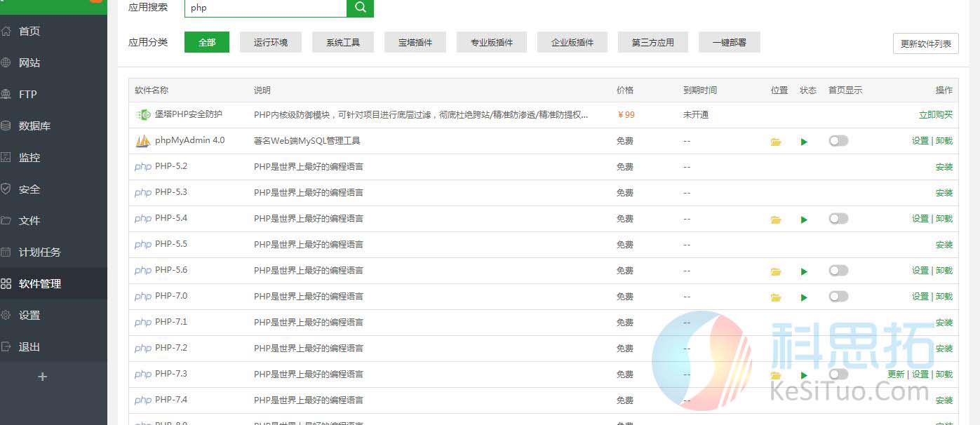Viewport: 980px width, 425px height.
Task: Click 立即购买 for 堡塔PHP安全防护
Action: pyautogui.click(x=935, y=115)
